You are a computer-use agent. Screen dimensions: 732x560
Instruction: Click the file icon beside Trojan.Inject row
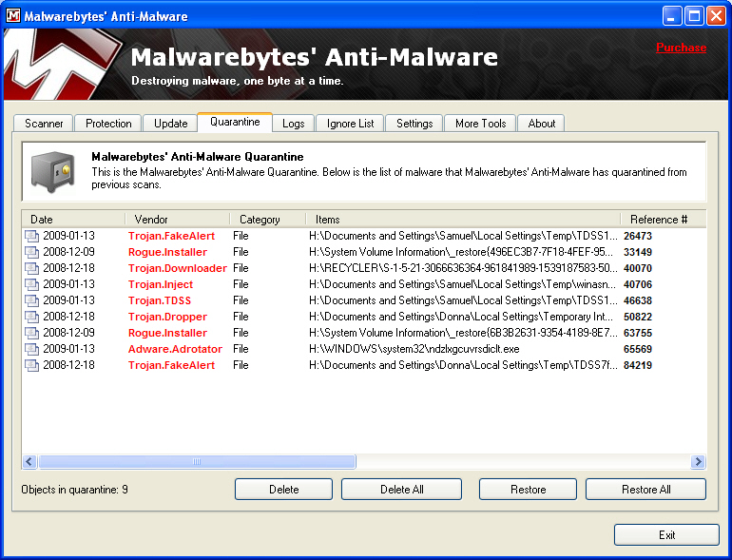[31, 285]
